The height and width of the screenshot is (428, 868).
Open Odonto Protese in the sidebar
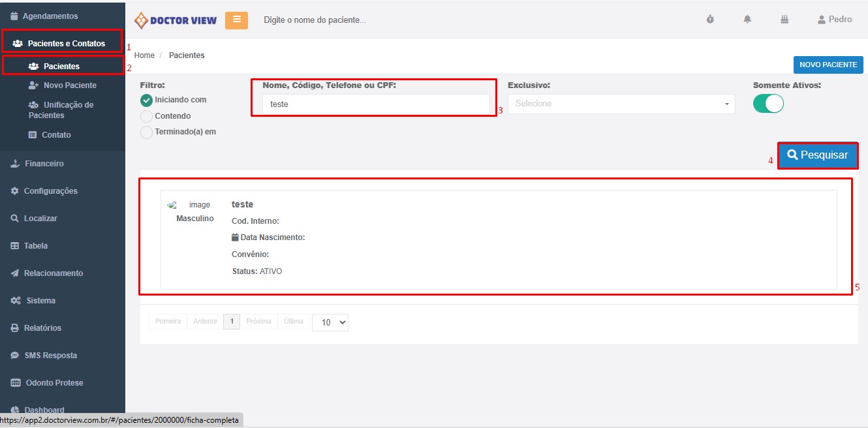point(54,383)
